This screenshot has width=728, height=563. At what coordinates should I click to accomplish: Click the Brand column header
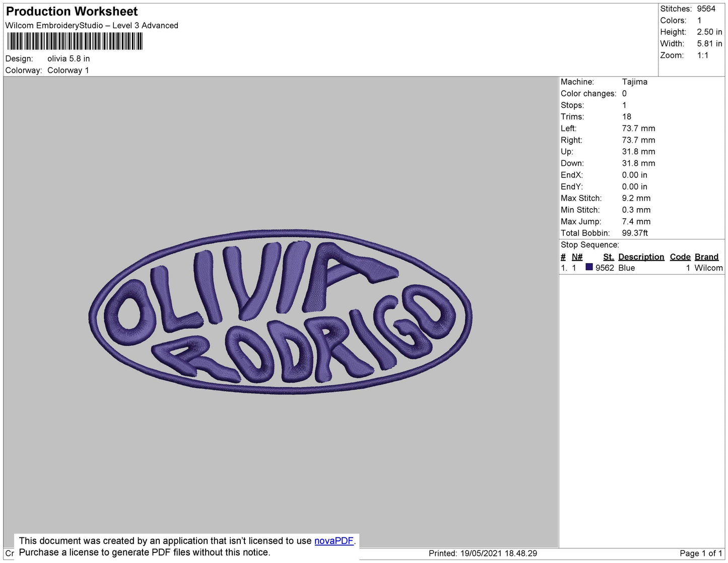tap(706, 257)
